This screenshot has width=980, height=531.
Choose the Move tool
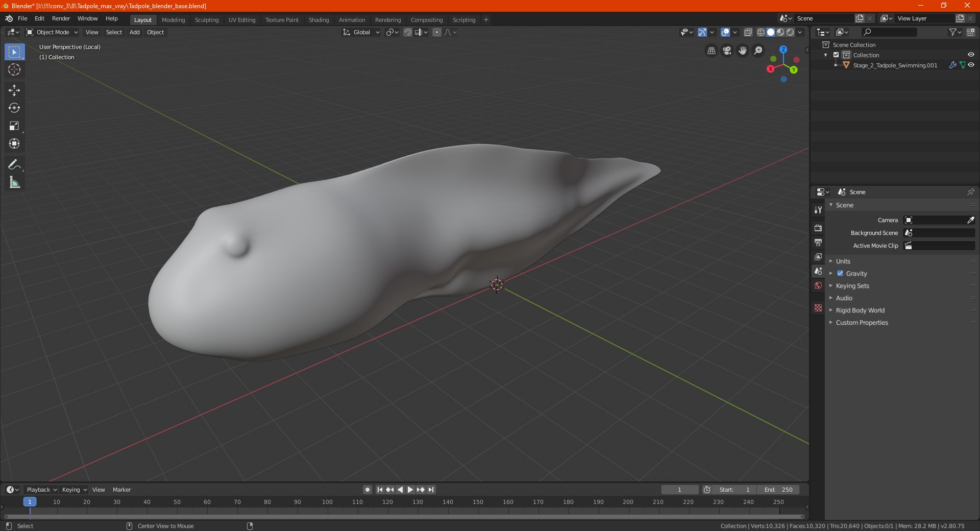(14, 90)
